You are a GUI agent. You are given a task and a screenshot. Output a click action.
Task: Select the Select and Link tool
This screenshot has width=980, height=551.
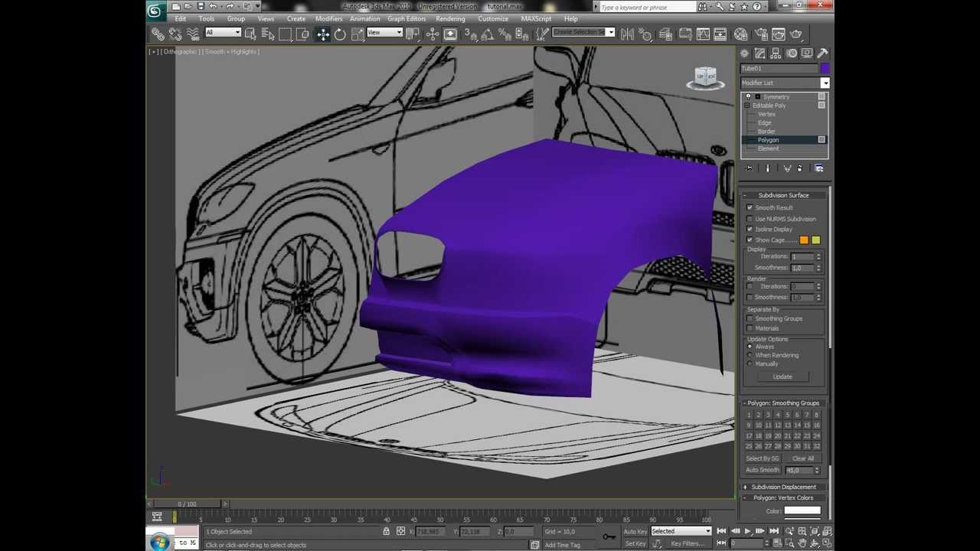158,34
